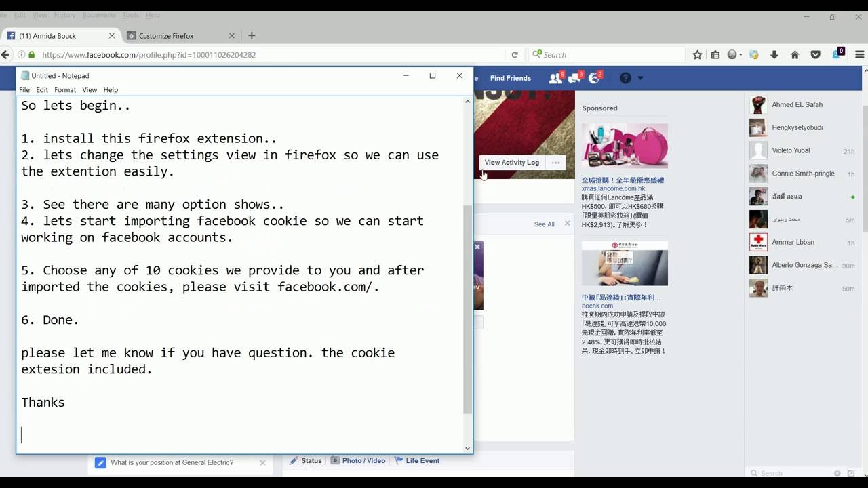Screen dimensions: 868x488
Task: Click the bochk.com link
Action: pyautogui.click(x=597, y=306)
